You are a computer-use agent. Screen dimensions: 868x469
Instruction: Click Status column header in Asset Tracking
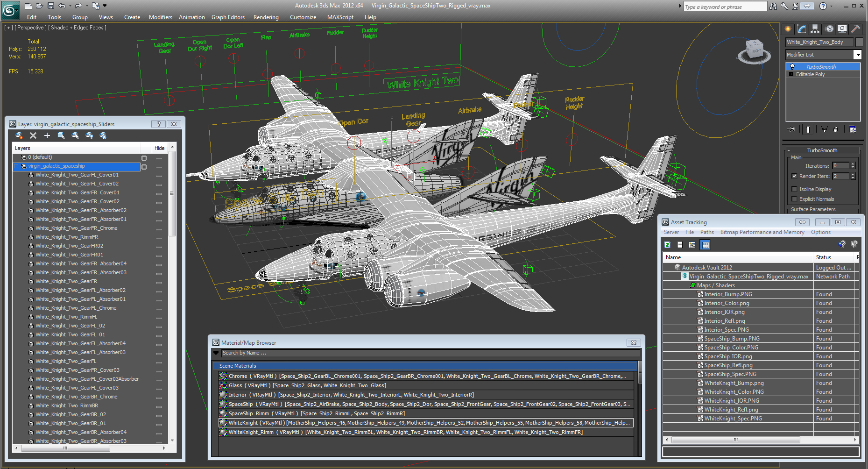(834, 257)
